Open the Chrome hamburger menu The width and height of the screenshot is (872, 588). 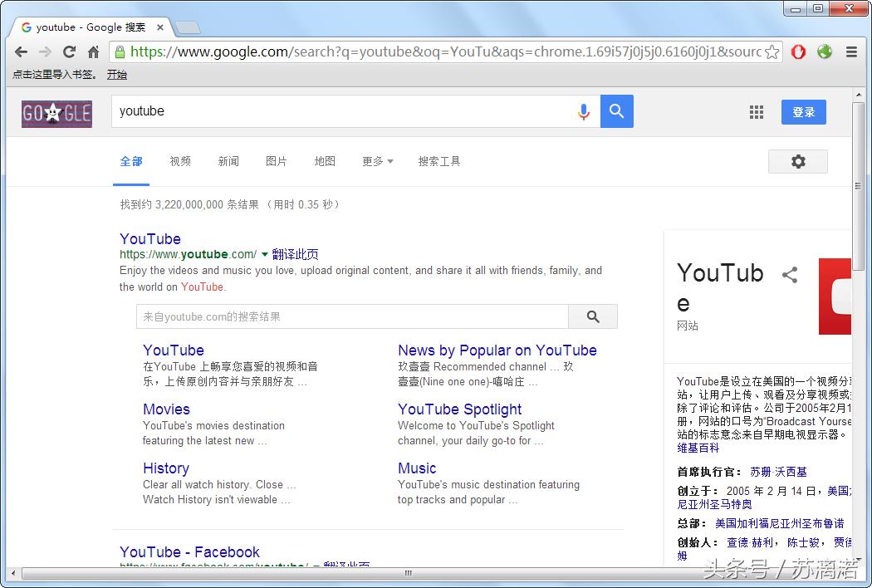tap(851, 51)
